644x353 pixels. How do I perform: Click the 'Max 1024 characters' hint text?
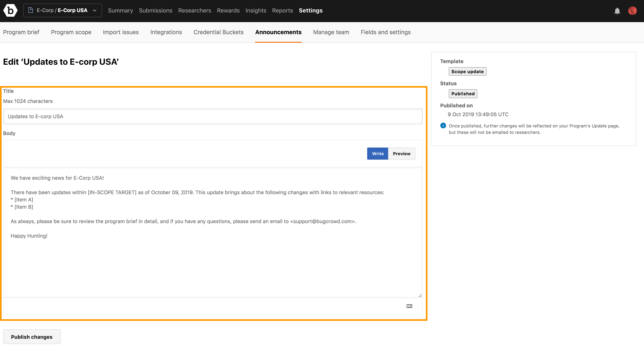[x=28, y=101]
